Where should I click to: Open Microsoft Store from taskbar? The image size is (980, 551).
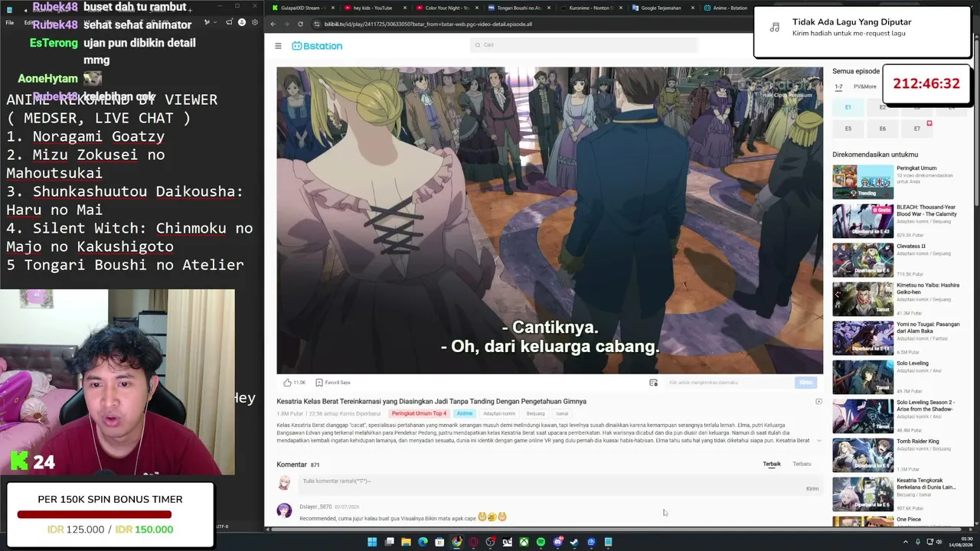point(439,542)
